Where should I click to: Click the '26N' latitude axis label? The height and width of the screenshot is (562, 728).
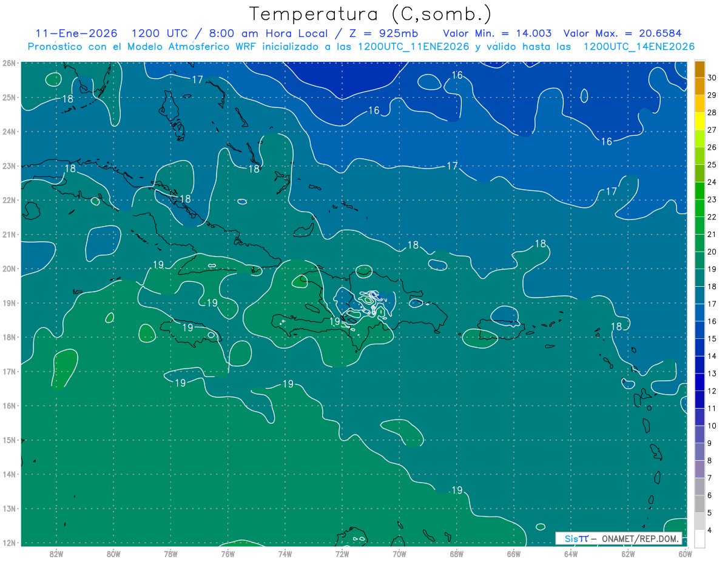point(9,63)
